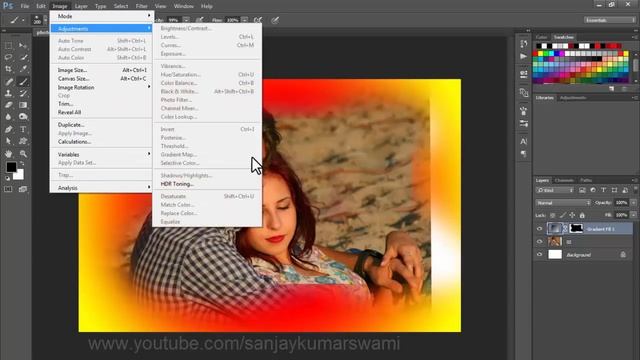Viewport: 640px width, 360px height.
Task: Choose Image Size menu item
Action: pos(101,70)
